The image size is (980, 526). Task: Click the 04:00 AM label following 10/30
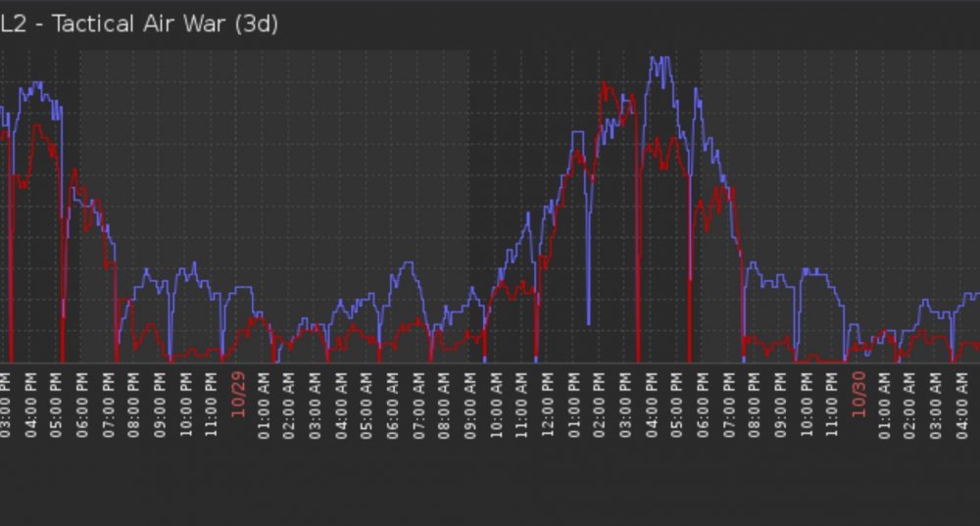[962, 406]
